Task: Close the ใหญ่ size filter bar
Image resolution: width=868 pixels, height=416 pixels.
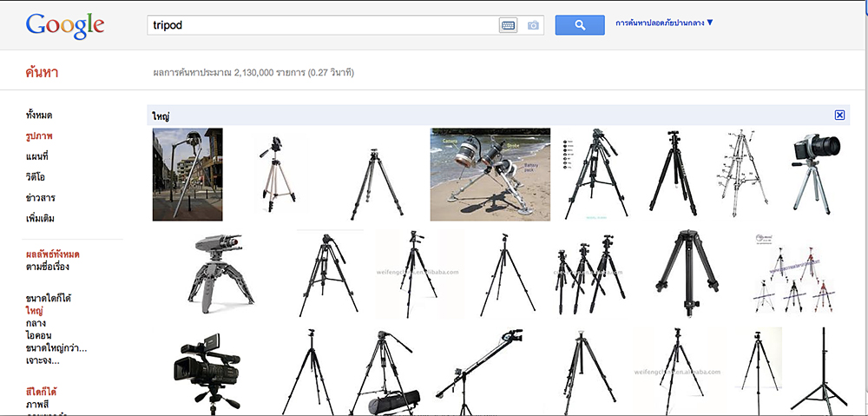Action: [x=839, y=116]
